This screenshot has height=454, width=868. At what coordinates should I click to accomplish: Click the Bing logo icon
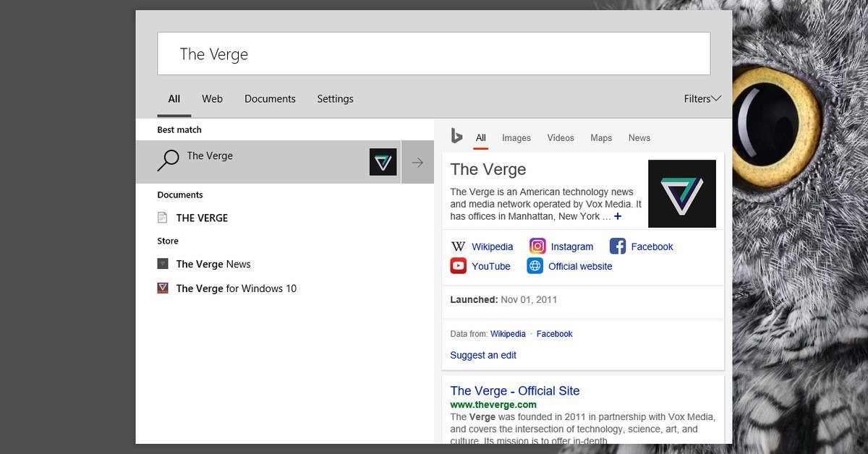(x=456, y=136)
